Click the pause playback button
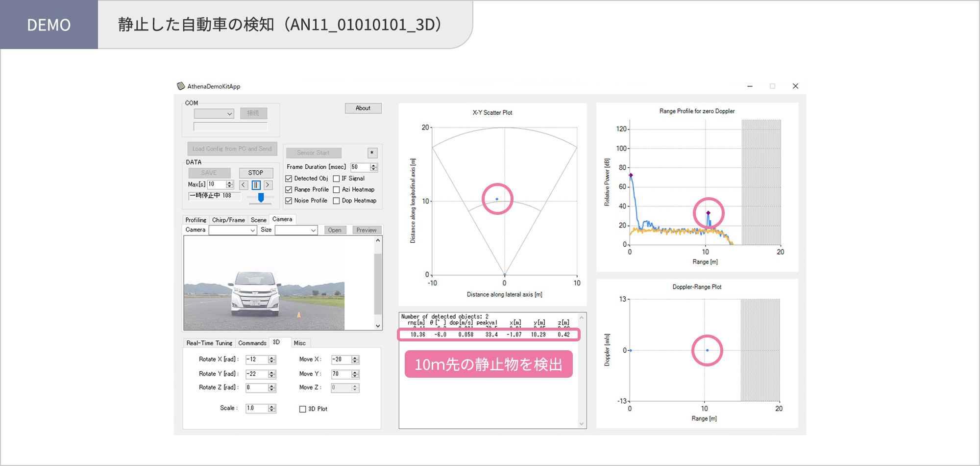This screenshot has width=980, height=466. tap(256, 185)
